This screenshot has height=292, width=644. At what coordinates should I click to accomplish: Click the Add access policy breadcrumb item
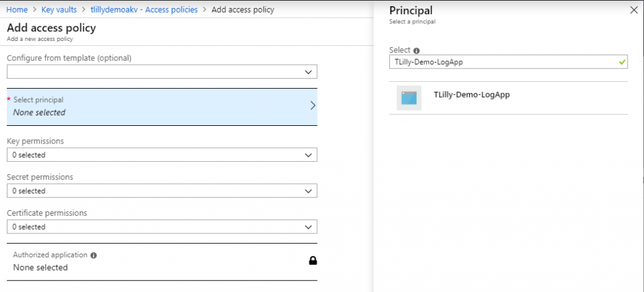[x=243, y=9]
